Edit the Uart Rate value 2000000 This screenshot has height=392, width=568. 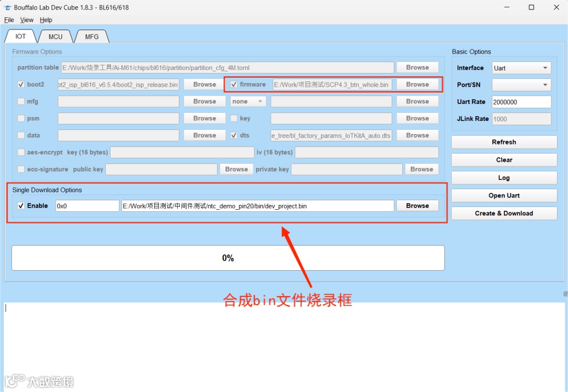coord(521,101)
